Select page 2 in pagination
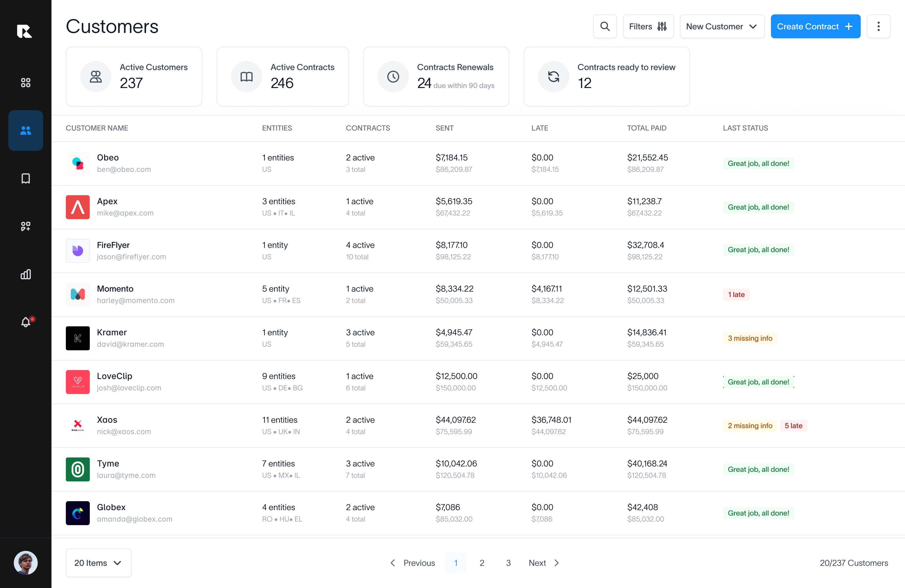This screenshot has width=905, height=588. 482,563
